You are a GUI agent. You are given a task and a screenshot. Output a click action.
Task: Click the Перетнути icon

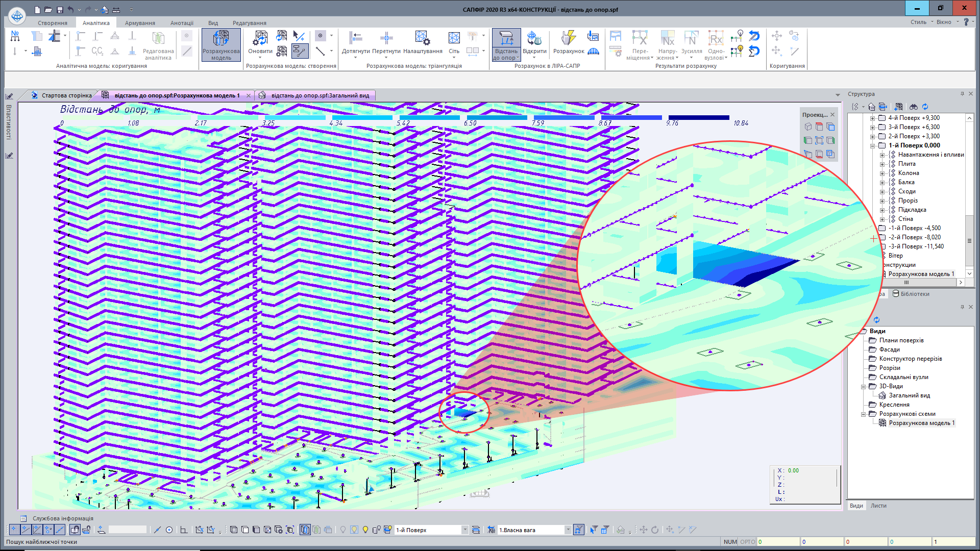386,39
